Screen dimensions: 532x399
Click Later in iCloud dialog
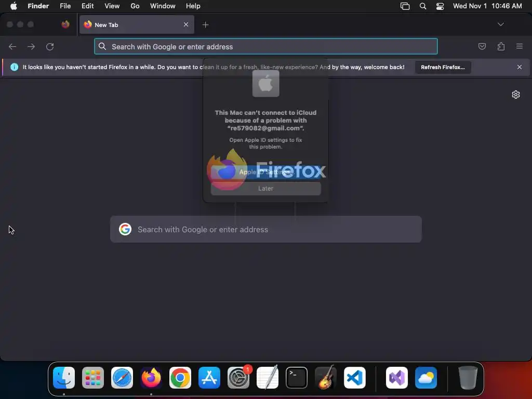[x=265, y=188]
